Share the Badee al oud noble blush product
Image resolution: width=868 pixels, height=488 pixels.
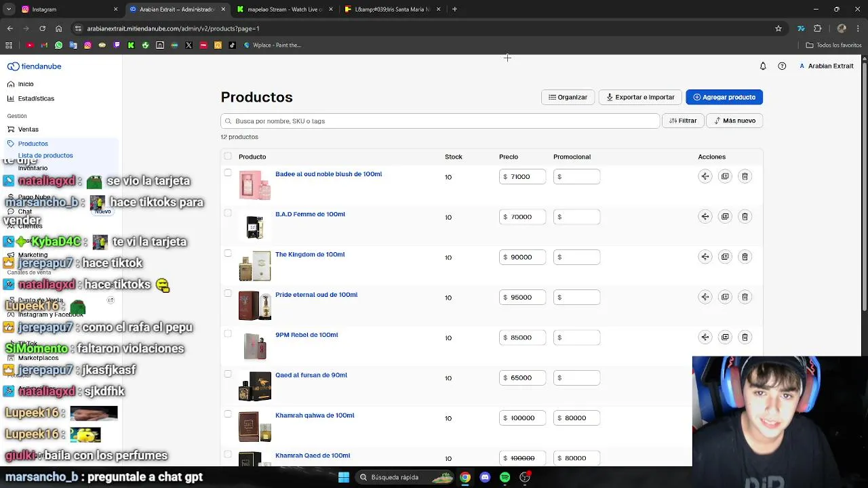click(705, 176)
